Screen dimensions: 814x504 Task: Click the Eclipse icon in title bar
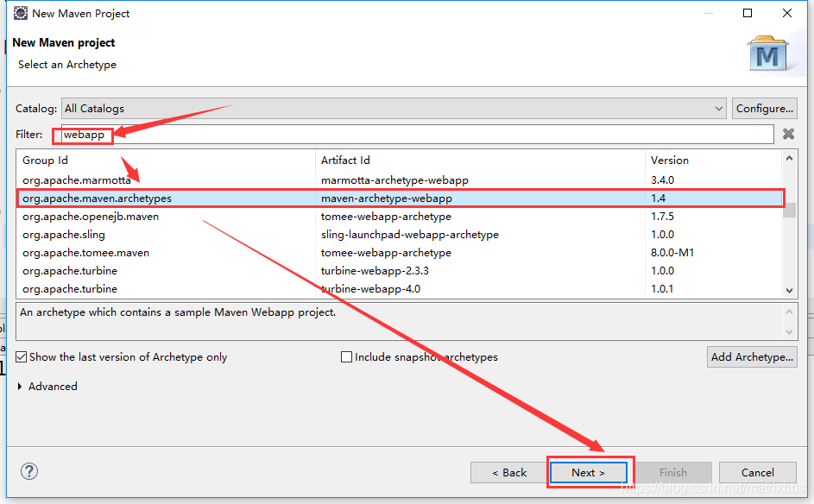20,13
